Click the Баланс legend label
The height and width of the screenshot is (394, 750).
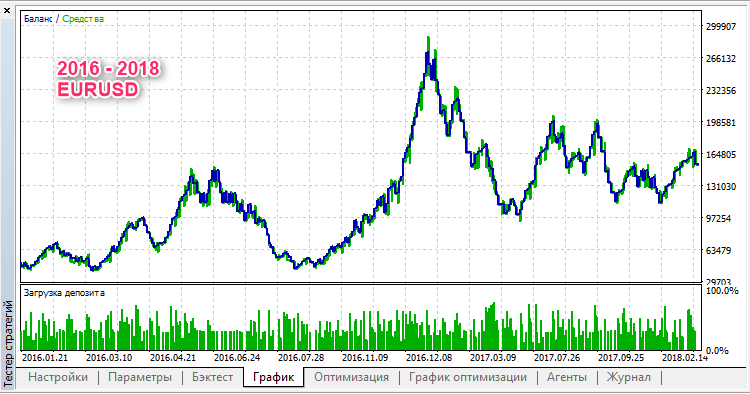click(x=38, y=19)
